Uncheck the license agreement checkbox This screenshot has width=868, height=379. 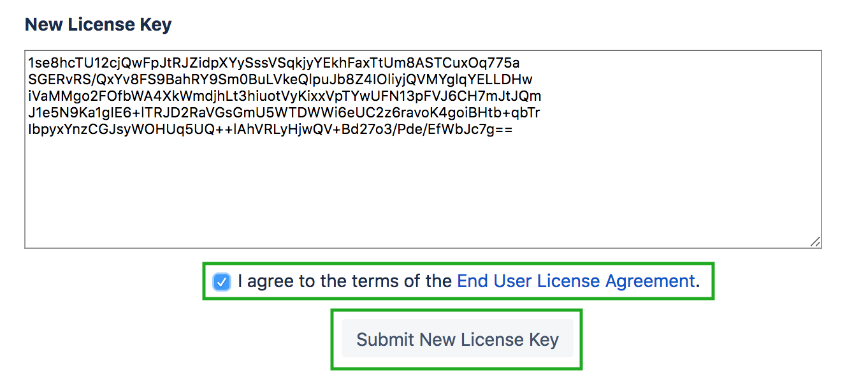point(222,281)
